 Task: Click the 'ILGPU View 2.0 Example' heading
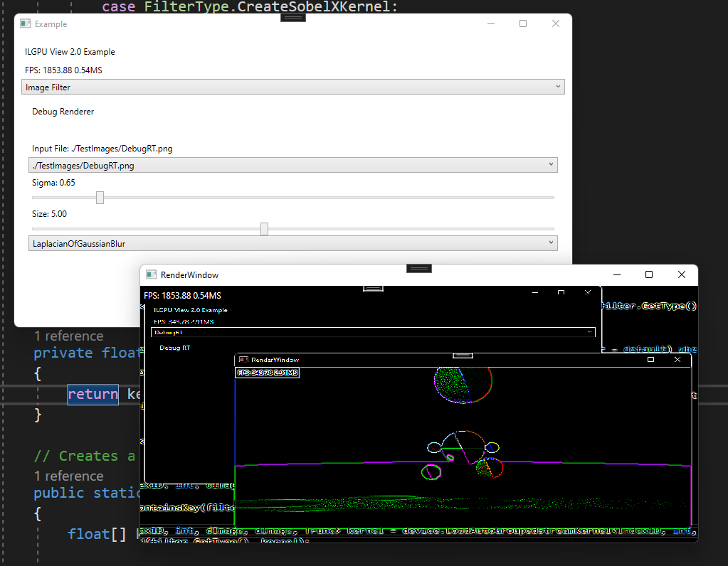[70, 51]
